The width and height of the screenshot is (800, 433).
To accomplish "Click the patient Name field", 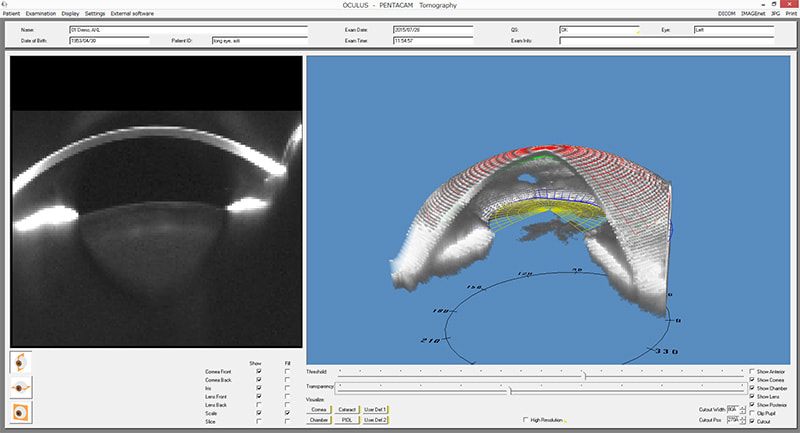I will (188, 30).
